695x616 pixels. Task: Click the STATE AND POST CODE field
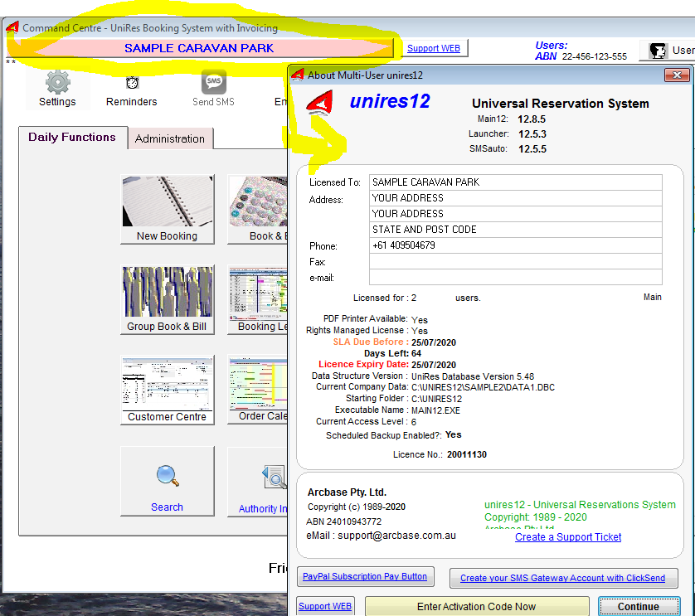tap(516, 230)
